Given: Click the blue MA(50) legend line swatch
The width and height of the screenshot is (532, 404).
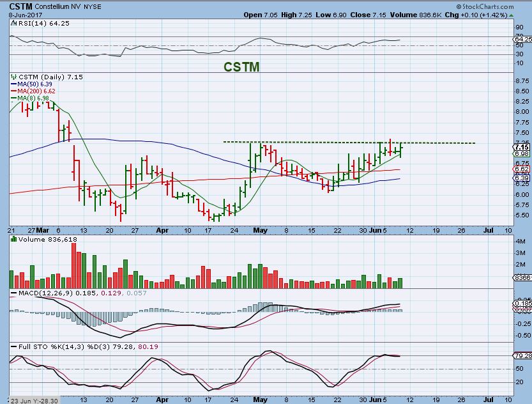Looking at the screenshot, I should click(x=14, y=84).
